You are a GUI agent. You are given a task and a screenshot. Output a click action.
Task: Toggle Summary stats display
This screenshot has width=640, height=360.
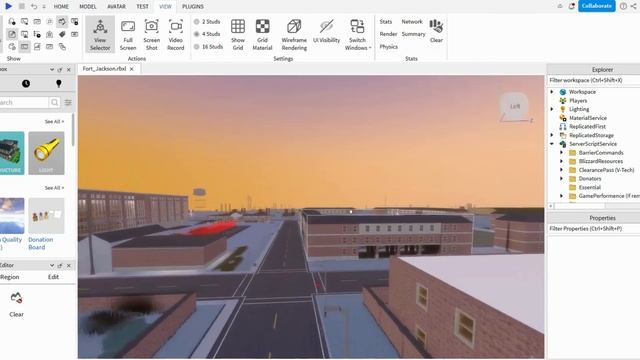(413, 34)
